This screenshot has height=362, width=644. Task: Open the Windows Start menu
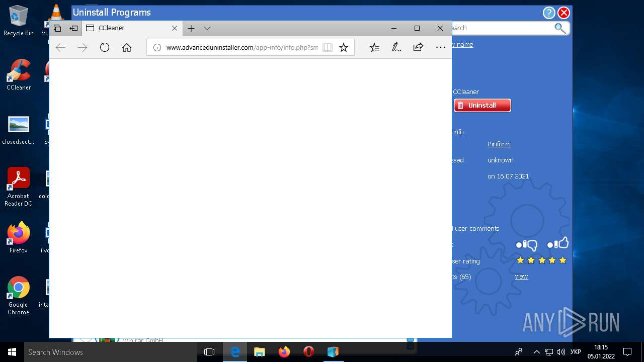click(x=12, y=352)
